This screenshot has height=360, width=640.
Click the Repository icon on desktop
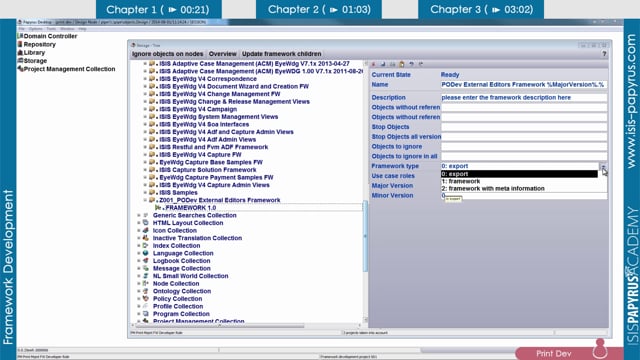(20, 44)
